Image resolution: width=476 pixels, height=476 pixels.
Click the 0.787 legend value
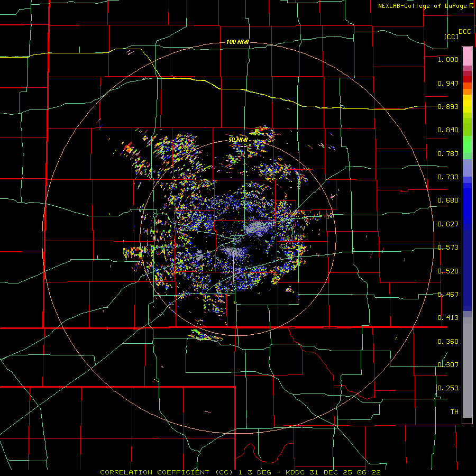pyautogui.click(x=448, y=153)
